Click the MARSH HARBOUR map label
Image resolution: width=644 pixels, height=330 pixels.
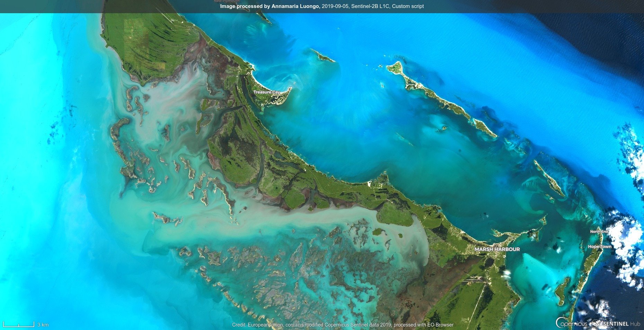(x=497, y=249)
